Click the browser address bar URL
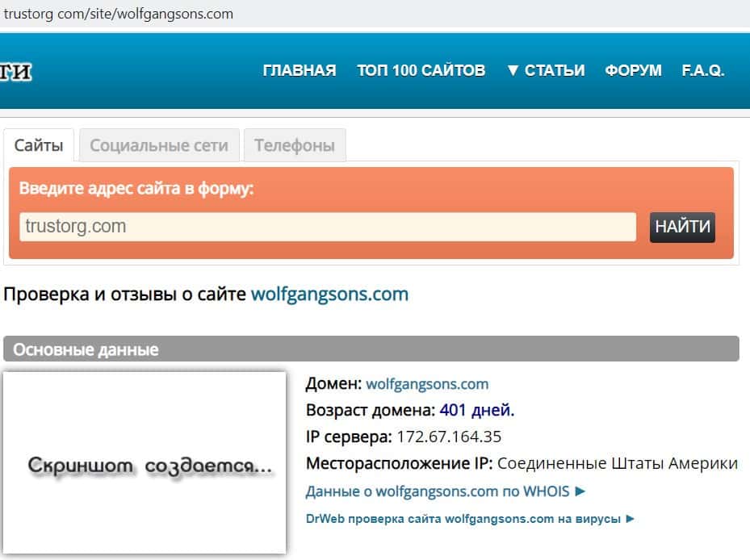The width and height of the screenshot is (750, 560). click(118, 14)
